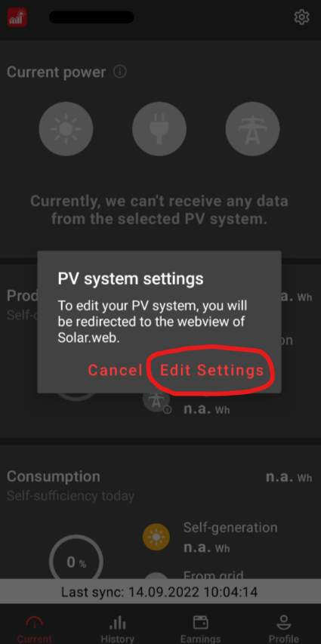Dismiss dialog with Cancel

(115, 370)
